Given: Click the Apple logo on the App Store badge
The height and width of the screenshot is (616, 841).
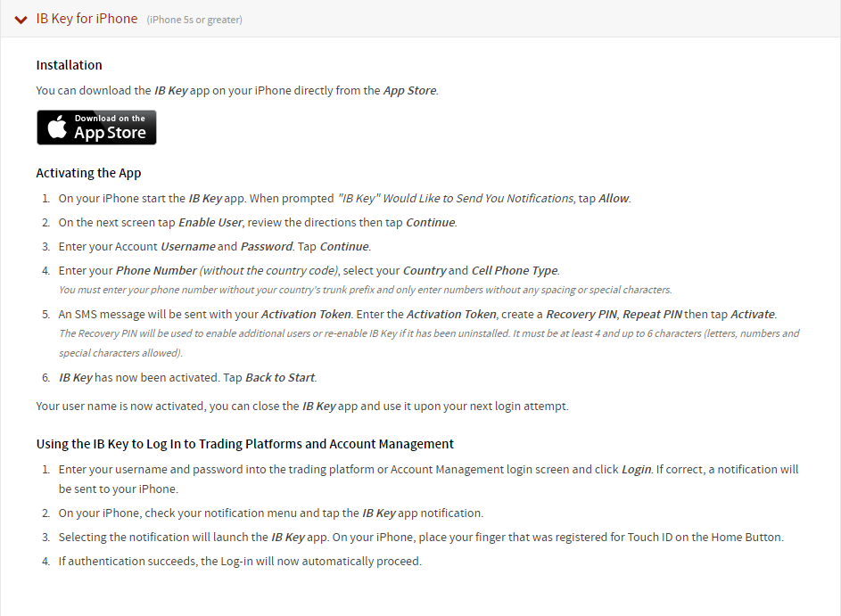Looking at the screenshot, I should coord(57,127).
